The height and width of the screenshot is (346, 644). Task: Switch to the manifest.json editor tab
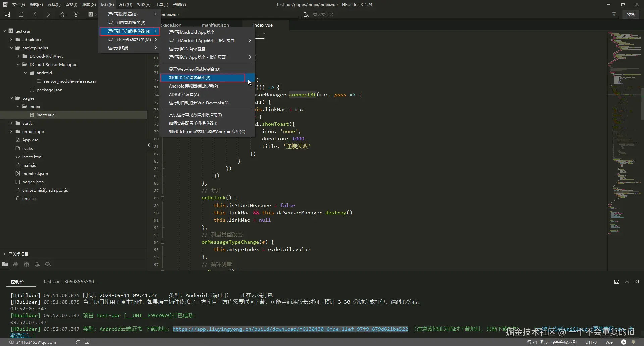[215, 25]
